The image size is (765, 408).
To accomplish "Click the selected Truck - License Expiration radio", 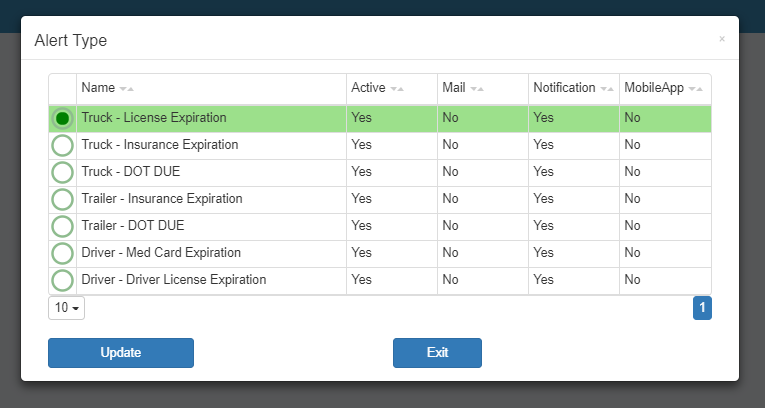I will (x=62, y=118).
